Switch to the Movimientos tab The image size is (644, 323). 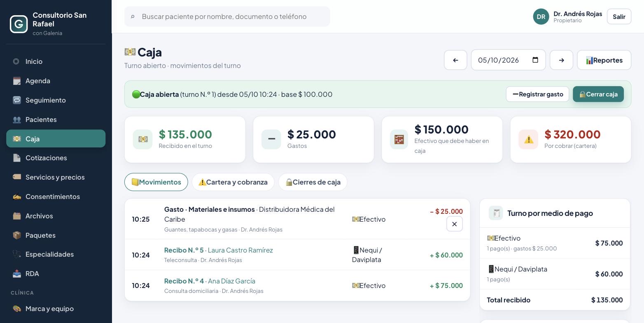(x=156, y=182)
